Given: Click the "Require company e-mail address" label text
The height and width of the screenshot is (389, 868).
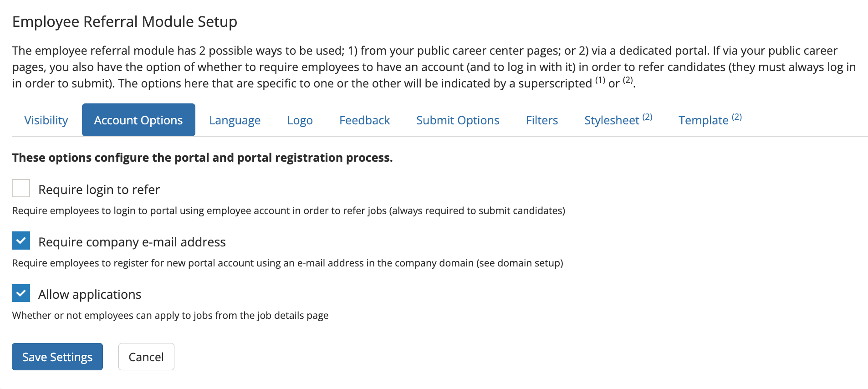Looking at the screenshot, I should click(132, 242).
